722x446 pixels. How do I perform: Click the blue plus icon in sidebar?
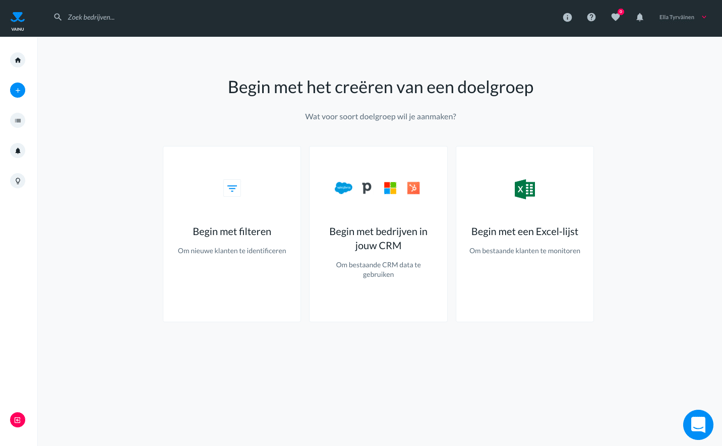[x=17, y=90]
